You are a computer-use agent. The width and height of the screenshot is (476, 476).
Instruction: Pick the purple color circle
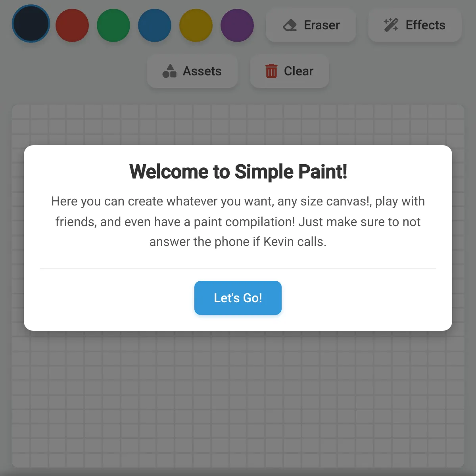click(237, 25)
